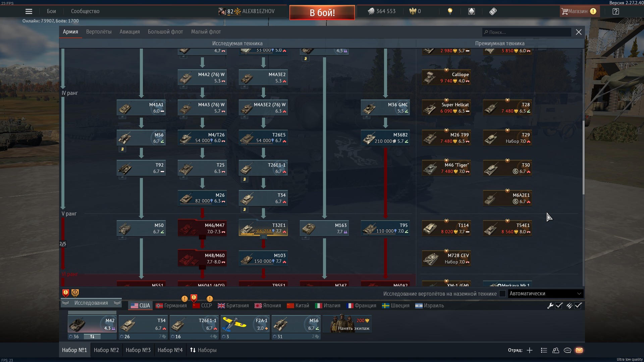The width and height of the screenshot is (644, 362).
Task: Switch to preset Набор №2
Action: [x=106, y=350]
